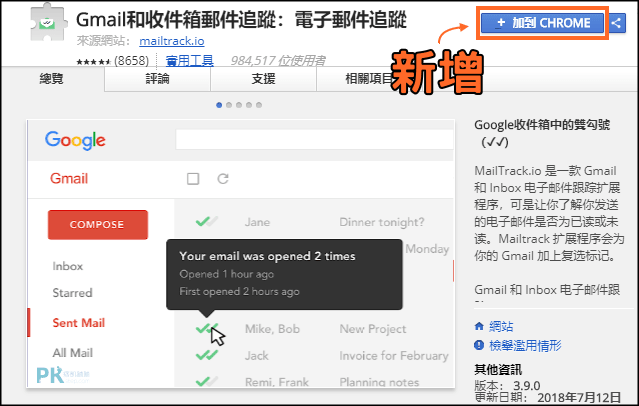Click the star rating (8658)
The width and height of the screenshot is (639, 406).
pyautogui.click(x=112, y=61)
